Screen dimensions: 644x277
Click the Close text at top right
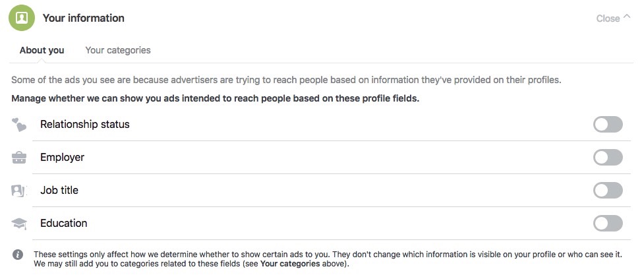click(x=608, y=18)
